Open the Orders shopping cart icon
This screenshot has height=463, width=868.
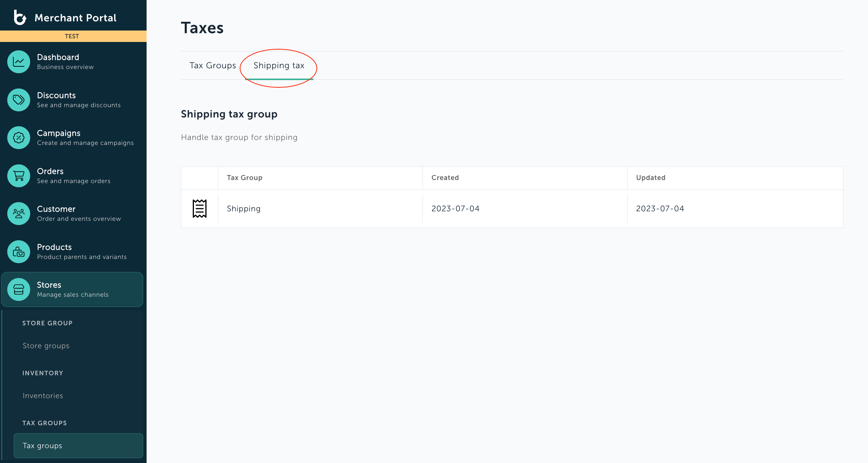coord(19,176)
